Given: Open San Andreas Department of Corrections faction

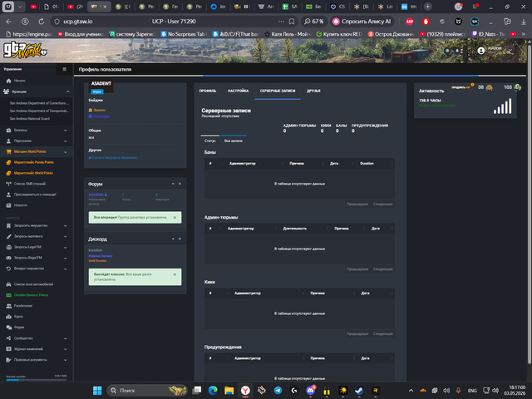Looking at the screenshot, I should click(x=39, y=103).
